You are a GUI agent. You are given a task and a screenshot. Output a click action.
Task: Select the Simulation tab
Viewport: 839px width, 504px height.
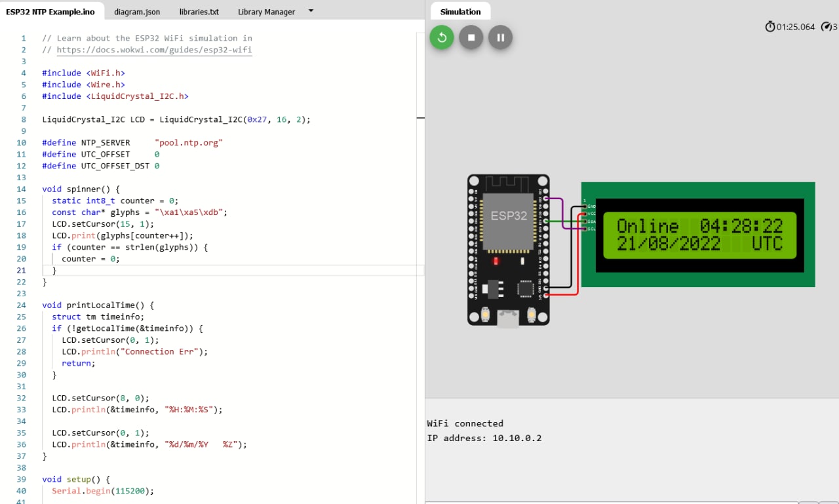click(460, 12)
